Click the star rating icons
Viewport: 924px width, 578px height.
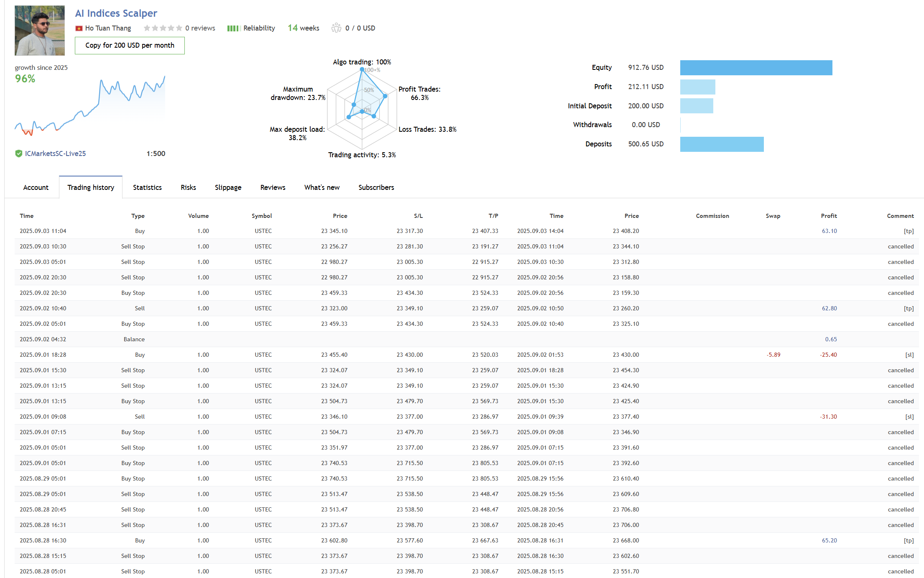[163, 28]
